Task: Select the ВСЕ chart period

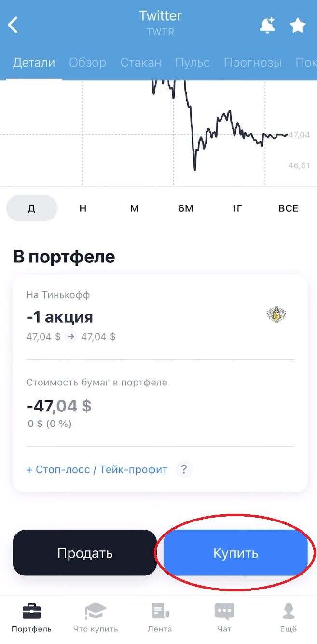Action: click(x=288, y=208)
